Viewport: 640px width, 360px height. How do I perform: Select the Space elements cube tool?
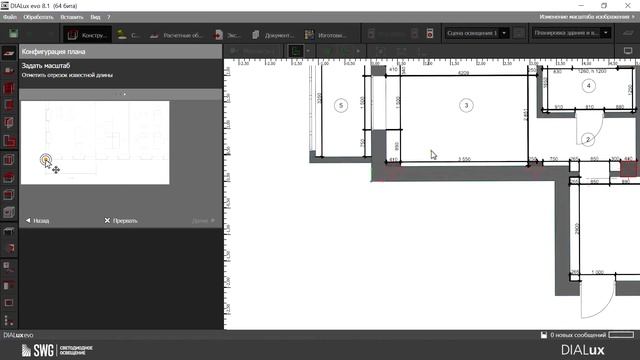(9, 122)
